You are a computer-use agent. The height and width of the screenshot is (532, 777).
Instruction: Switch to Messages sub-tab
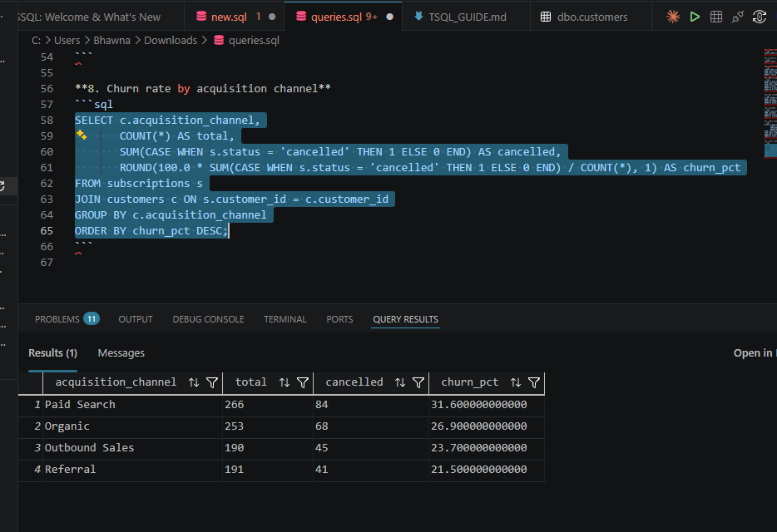pos(121,353)
